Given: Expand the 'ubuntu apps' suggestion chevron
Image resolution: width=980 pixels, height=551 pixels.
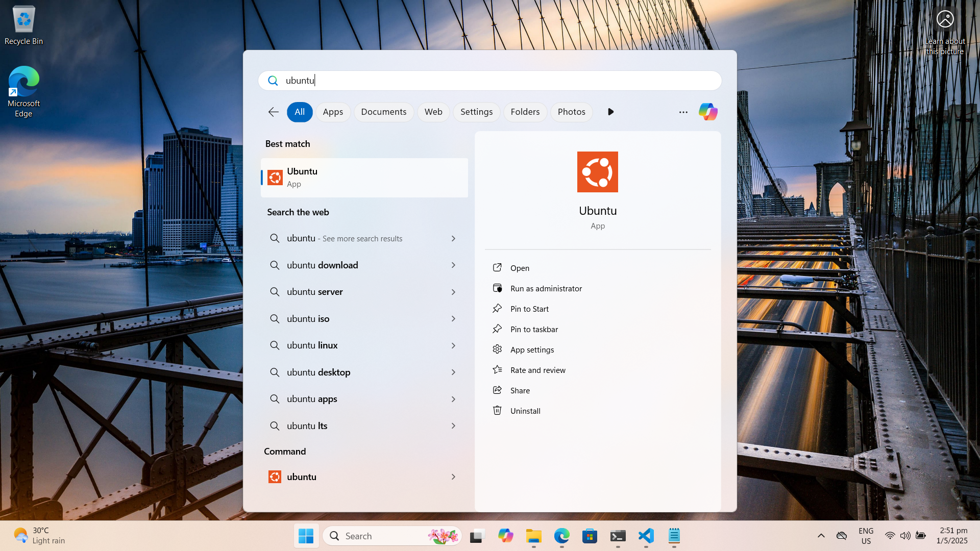Looking at the screenshot, I should pos(453,399).
